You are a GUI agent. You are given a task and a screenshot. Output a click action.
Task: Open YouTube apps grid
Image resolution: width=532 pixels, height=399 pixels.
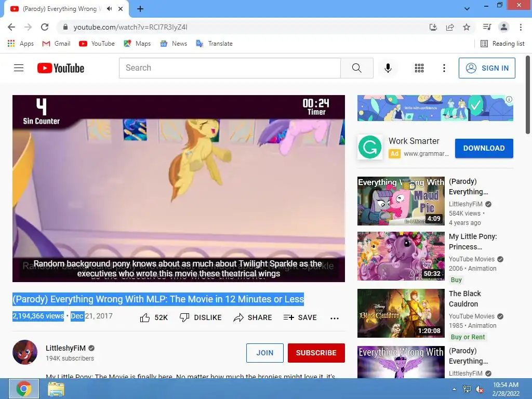tap(419, 68)
